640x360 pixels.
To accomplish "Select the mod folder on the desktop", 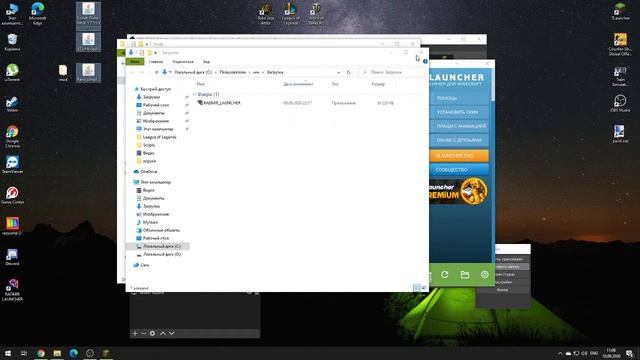I will [x=63, y=73].
